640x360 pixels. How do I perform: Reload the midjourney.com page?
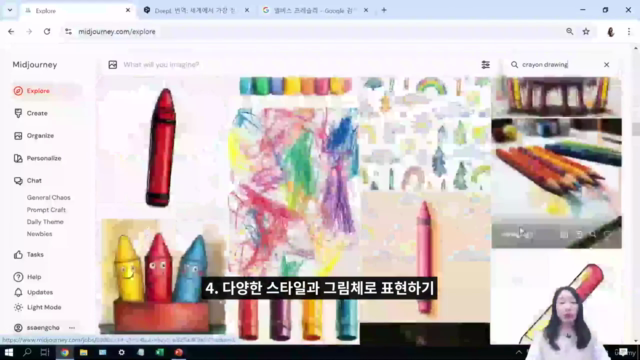coord(47,31)
